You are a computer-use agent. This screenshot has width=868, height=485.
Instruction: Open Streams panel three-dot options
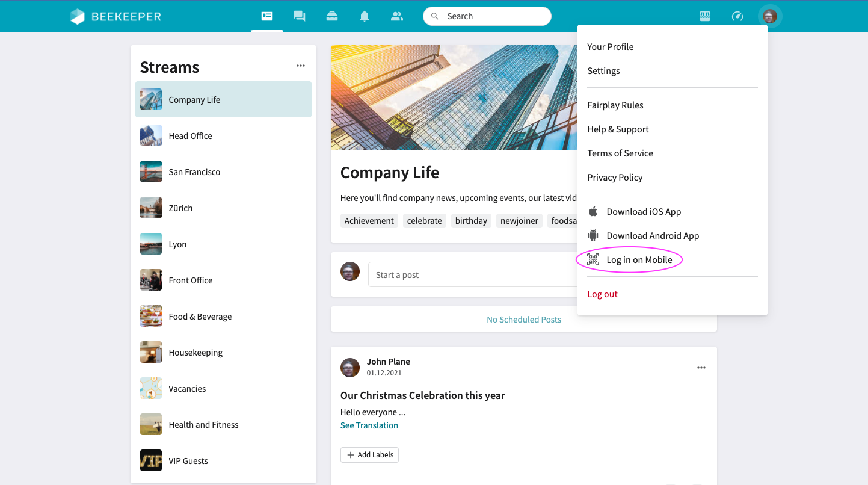301,66
